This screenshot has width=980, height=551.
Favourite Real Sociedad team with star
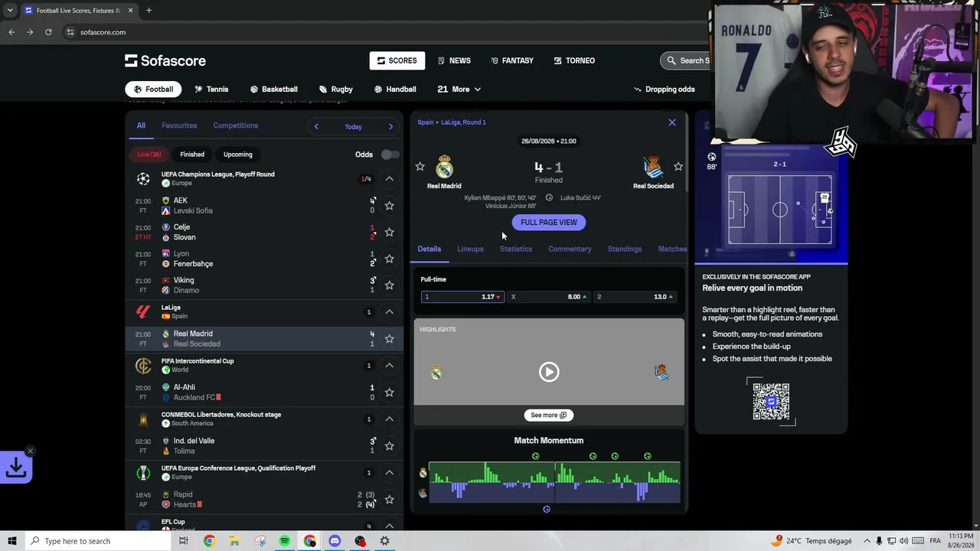[678, 166]
